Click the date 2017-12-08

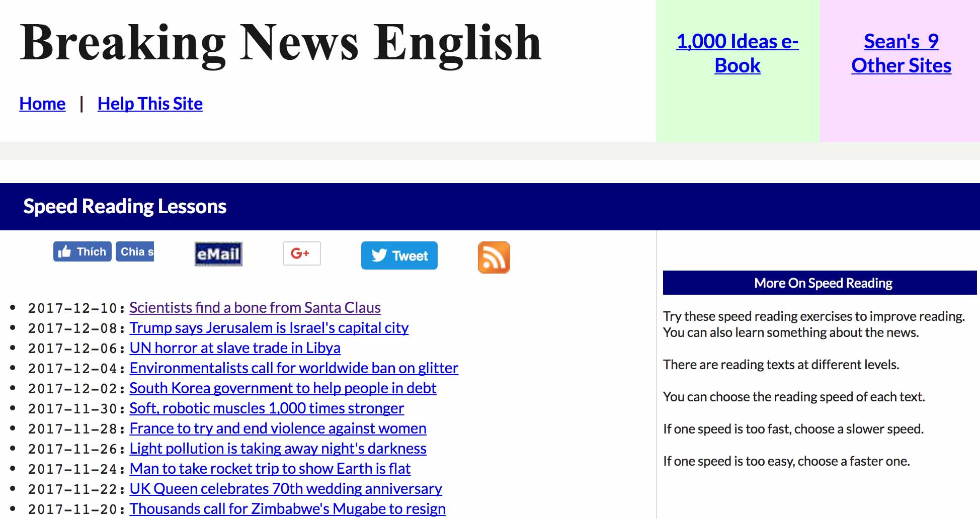click(x=72, y=328)
